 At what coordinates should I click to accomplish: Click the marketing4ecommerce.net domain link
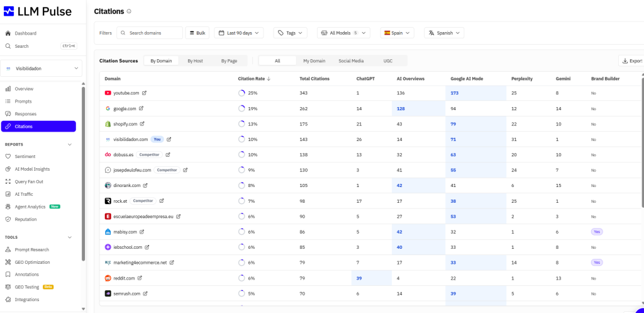pos(140,263)
